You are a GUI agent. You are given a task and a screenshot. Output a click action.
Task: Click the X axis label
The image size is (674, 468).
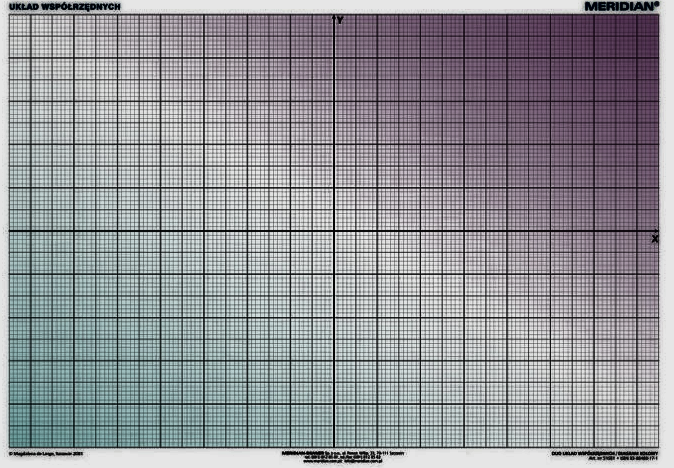coord(655,239)
